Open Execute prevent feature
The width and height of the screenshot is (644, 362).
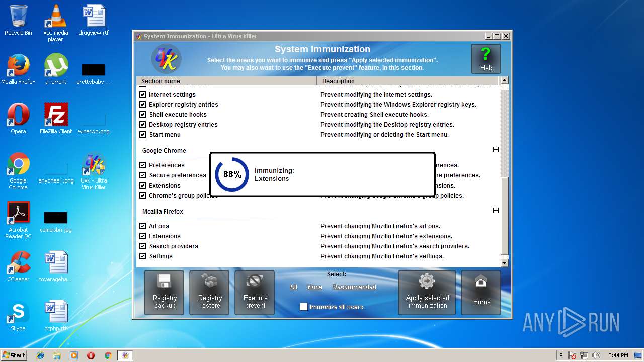click(255, 293)
